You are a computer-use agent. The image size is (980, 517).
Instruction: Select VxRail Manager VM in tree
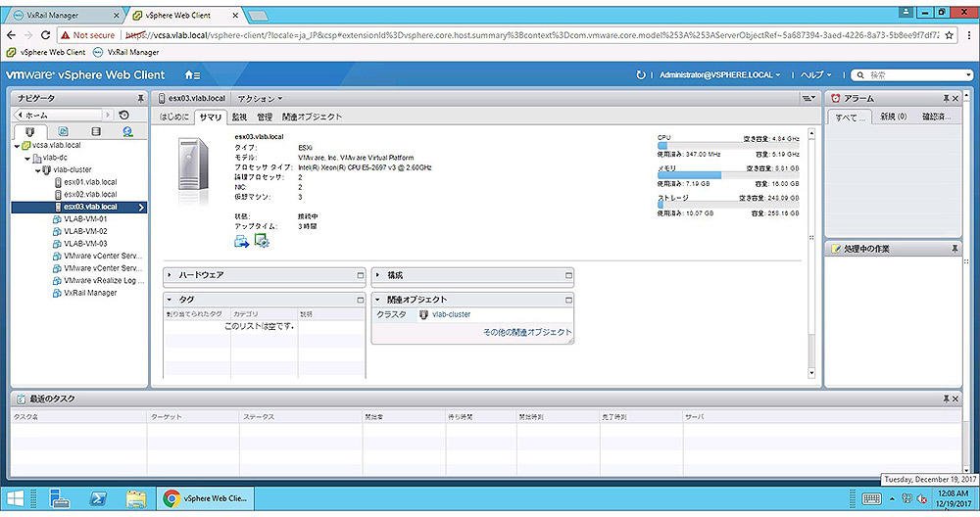[90, 293]
